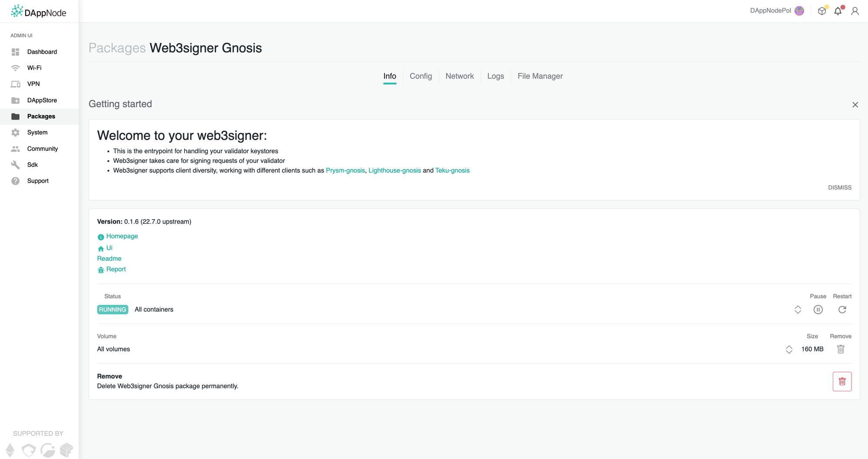Image resolution: width=868 pixels, height=459 pixels.
Task: Restart all containers
Action: [x=842, y=310]
